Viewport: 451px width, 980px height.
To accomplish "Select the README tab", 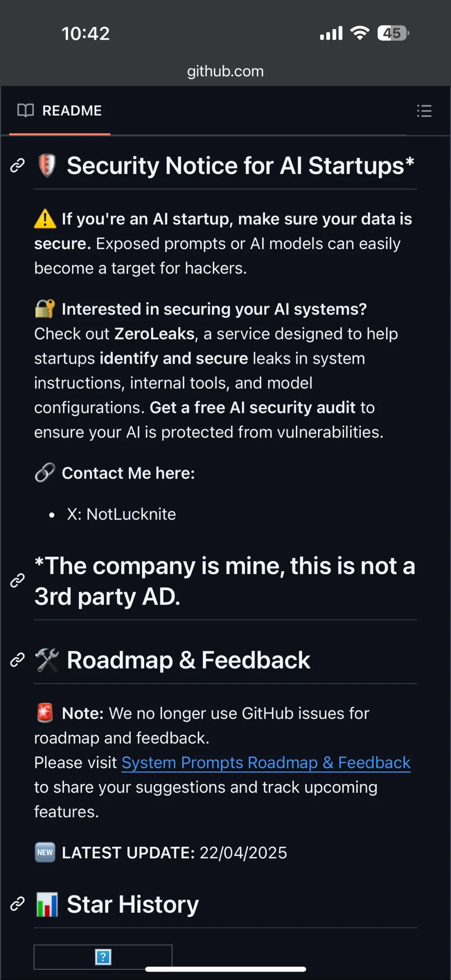I will [x=60, y=111].
